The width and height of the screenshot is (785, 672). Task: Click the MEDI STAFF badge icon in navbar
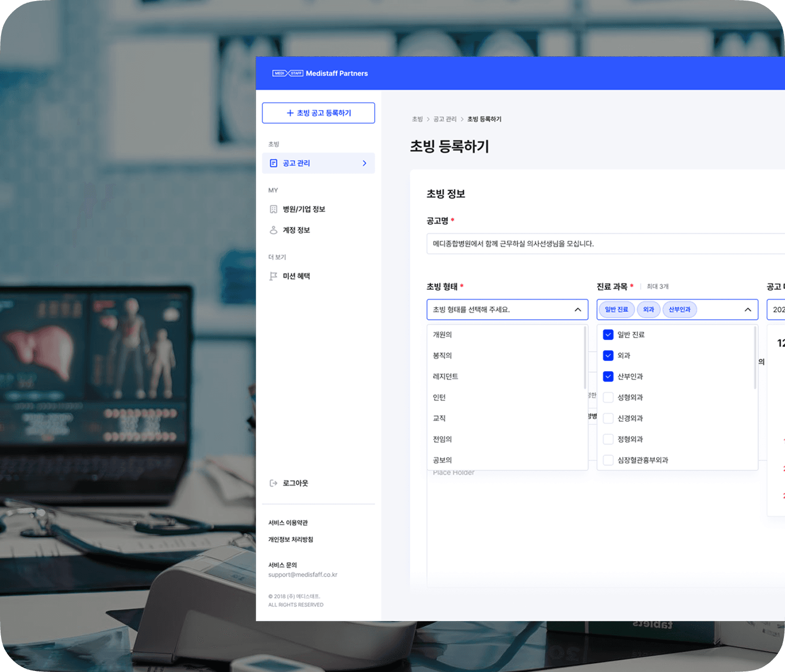click(x=287, y=73)
